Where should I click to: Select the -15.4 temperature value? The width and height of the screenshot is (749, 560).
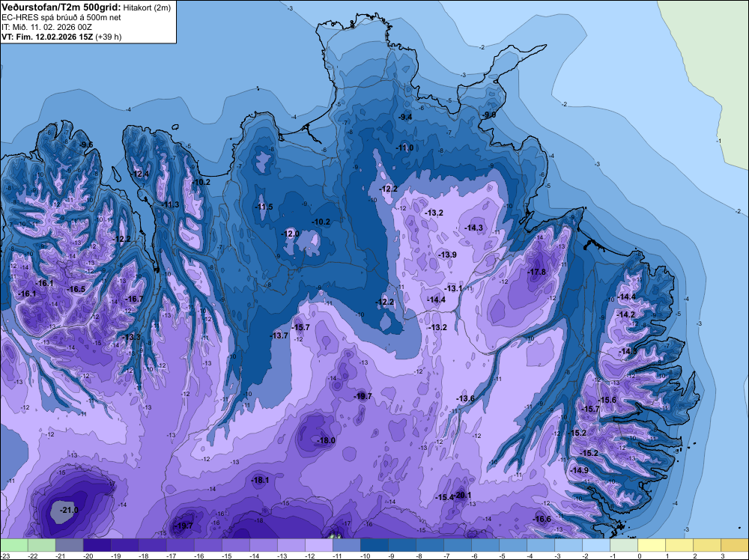pos(443,497)
